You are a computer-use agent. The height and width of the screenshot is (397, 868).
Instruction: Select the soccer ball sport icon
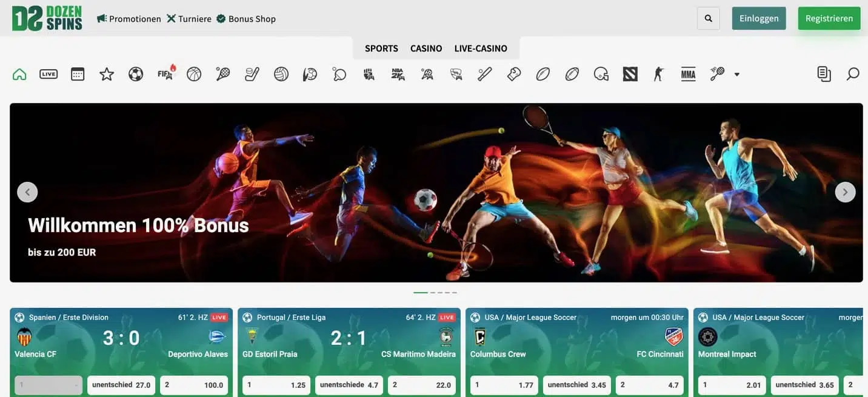[x=136, y=74]
